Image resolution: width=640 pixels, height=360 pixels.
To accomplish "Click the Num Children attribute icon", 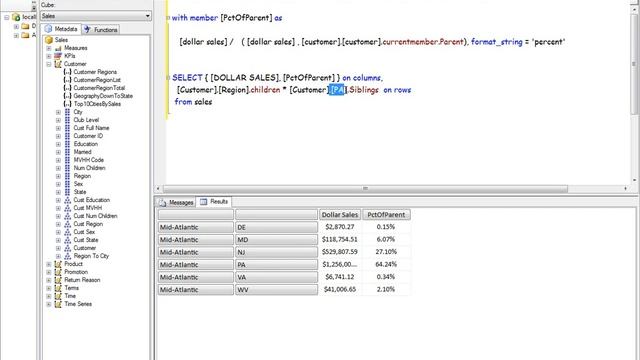I will pyautogui.click(x=67, y=168).
